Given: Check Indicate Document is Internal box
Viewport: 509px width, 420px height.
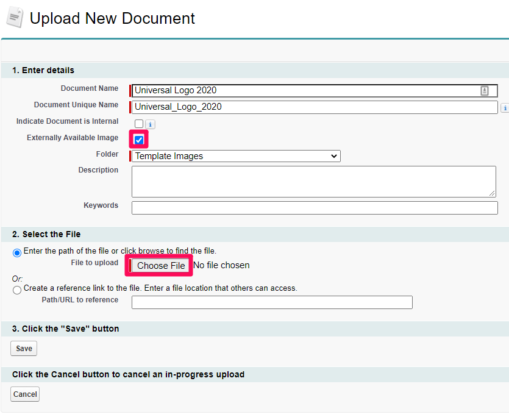Looking at the screenshot, I should pos(139,124).
